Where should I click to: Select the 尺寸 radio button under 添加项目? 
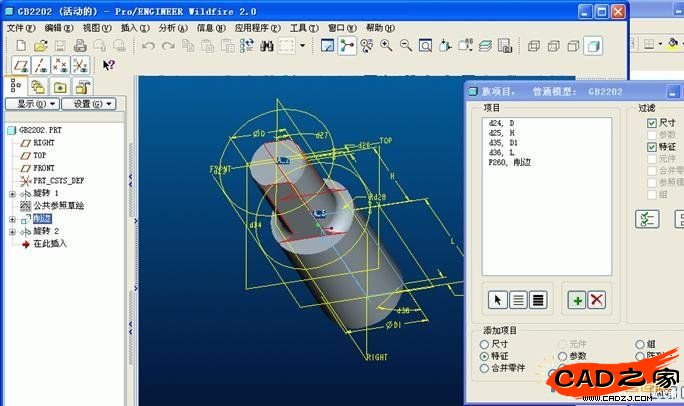coord(485,343)
